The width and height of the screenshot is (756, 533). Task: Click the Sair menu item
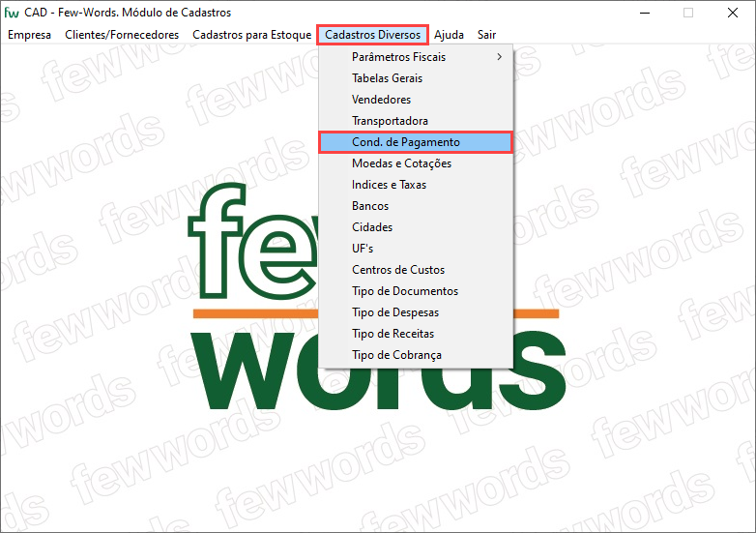(x=486, y=35)
